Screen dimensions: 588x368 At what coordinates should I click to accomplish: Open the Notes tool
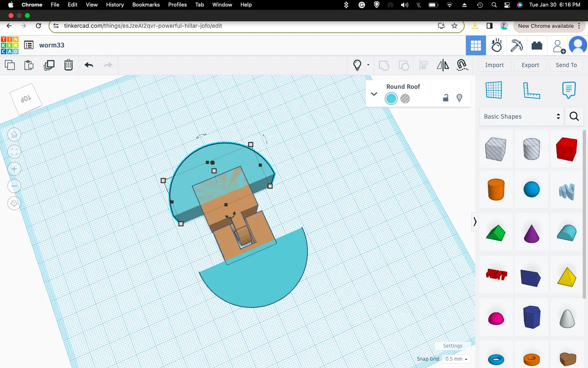pyautogui.click(x=568, y=90)
